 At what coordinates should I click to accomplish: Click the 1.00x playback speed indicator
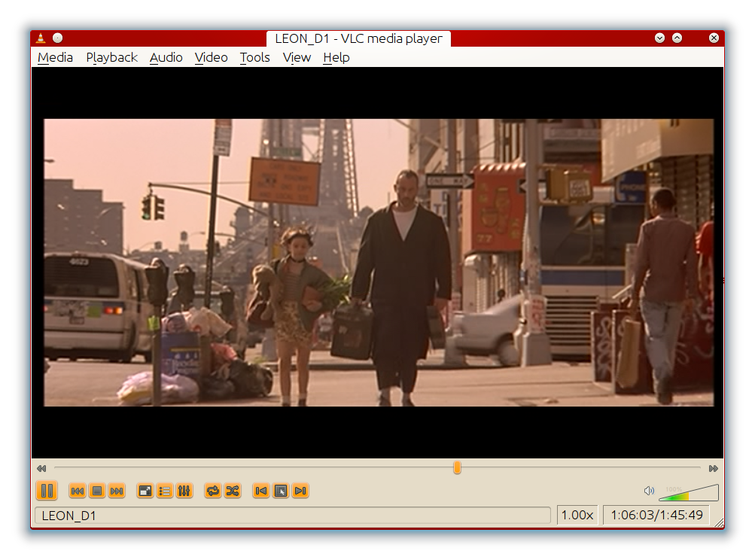[x=577, y=516]
